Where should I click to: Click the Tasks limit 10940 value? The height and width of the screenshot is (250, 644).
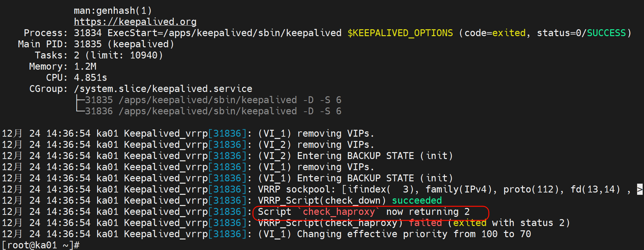coord(143,55)
